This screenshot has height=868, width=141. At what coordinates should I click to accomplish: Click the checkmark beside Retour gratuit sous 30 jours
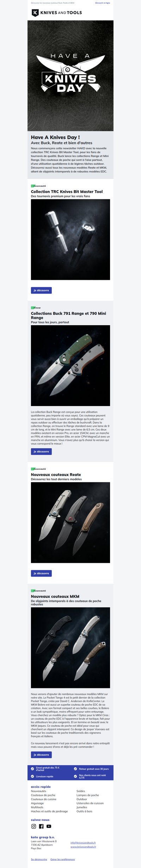75,769
